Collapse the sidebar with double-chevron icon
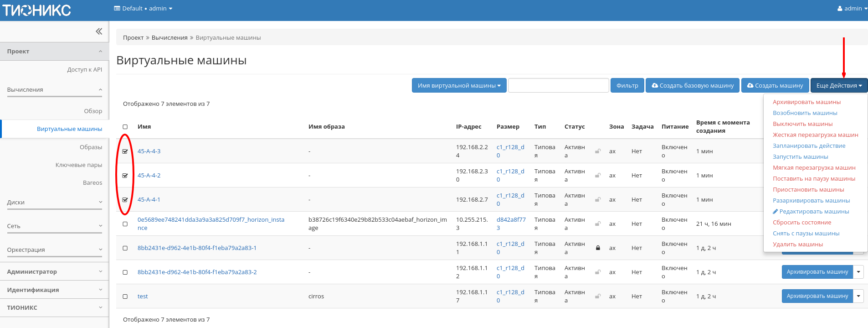Image resolution: width=868 pixels, height=328 pixels. click(99, 31)
